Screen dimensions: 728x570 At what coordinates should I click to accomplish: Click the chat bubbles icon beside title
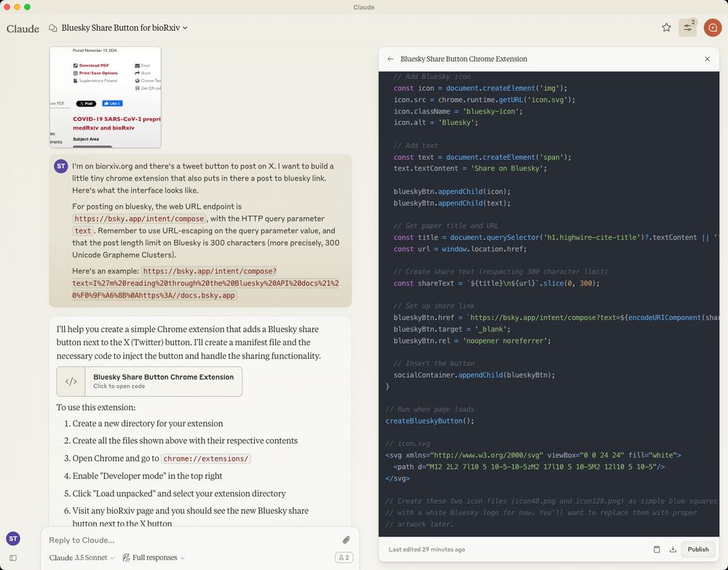[x=53, y=28]
